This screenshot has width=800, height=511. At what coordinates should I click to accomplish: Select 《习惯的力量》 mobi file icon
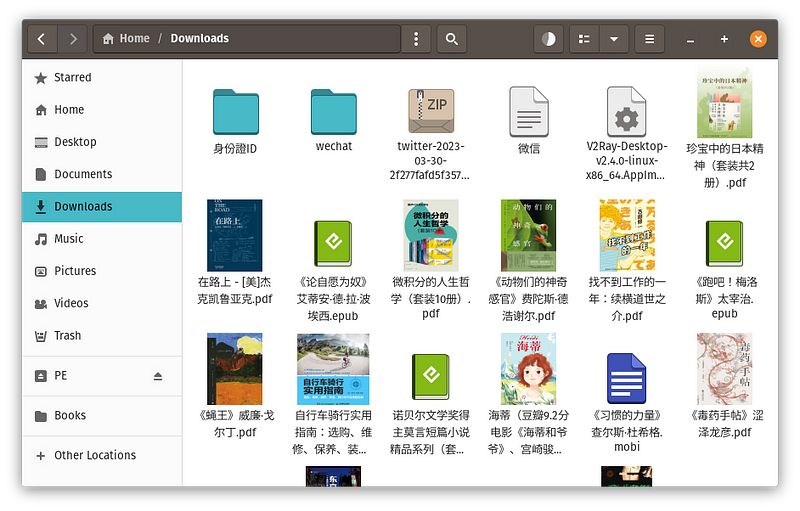(x=627, y=378)
